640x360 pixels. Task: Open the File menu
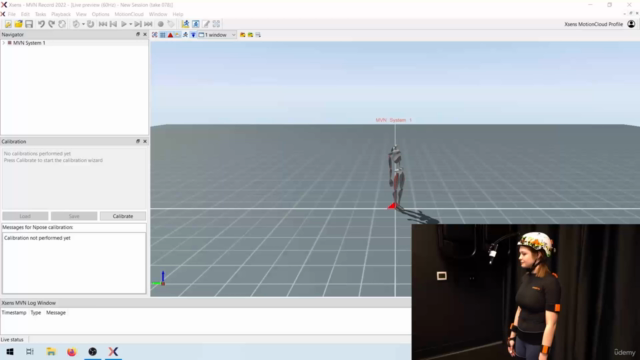12,14
